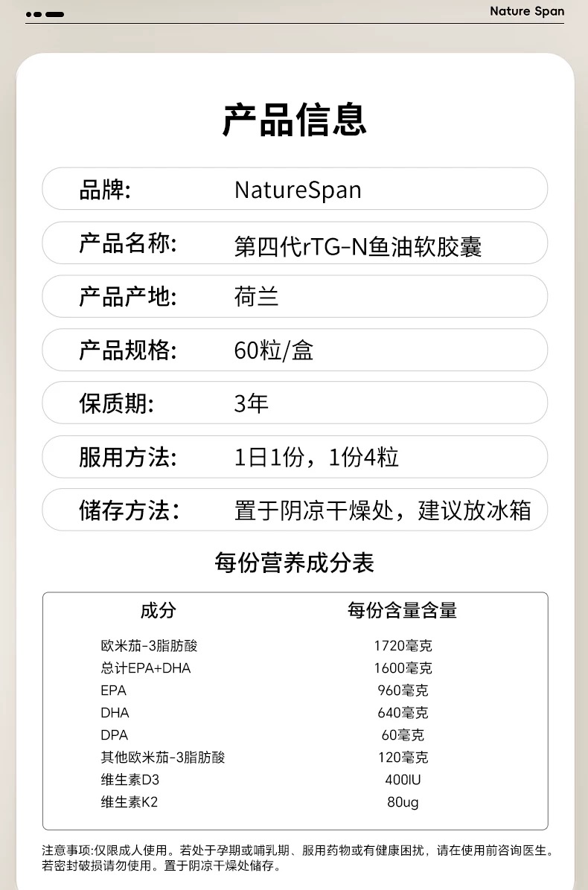Viewport: 588px width, 890px height.
Task: Click the 维生素K2 80ug value
Action: coord(403,802)
